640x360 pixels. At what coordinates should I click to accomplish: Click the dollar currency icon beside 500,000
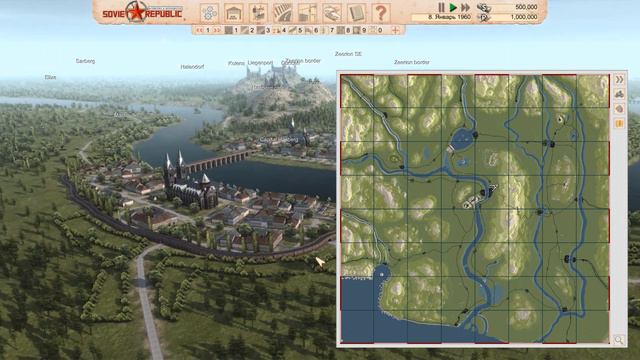484,7
